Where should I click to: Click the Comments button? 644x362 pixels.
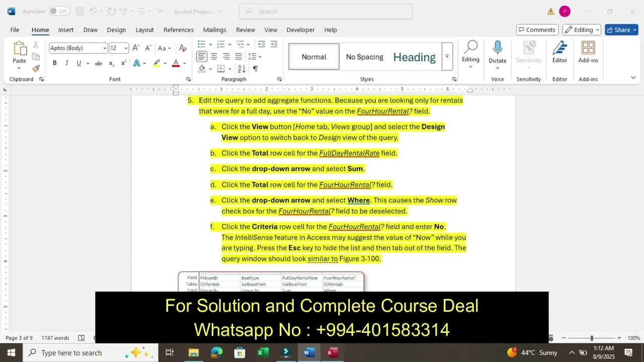[537, 30]
